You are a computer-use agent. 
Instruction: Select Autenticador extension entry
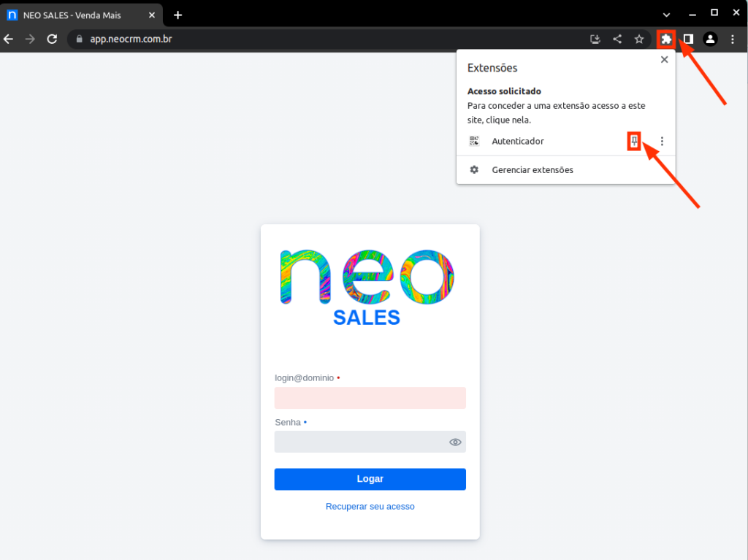coord(517,141)
